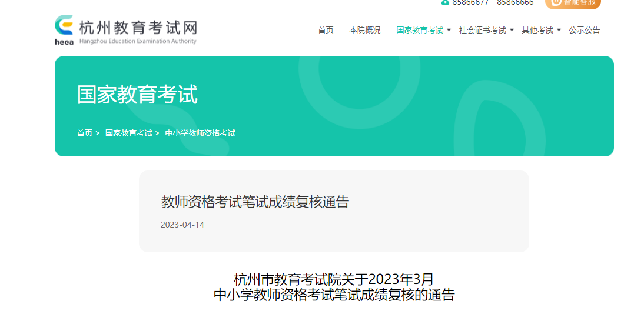This screenshot has height=311, width=644.
Task: Click the Hangzhou Education Examination Authority subtitle
Action: (x=138, y=41)
